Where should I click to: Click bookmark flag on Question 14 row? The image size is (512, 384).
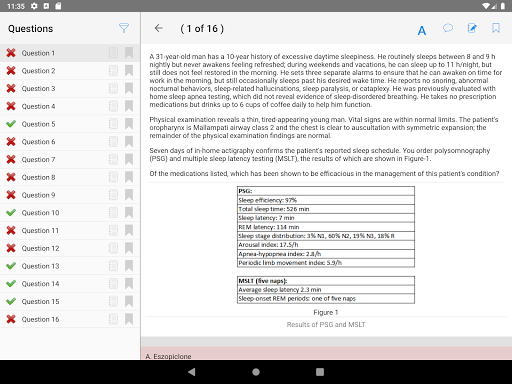(129, 284)
